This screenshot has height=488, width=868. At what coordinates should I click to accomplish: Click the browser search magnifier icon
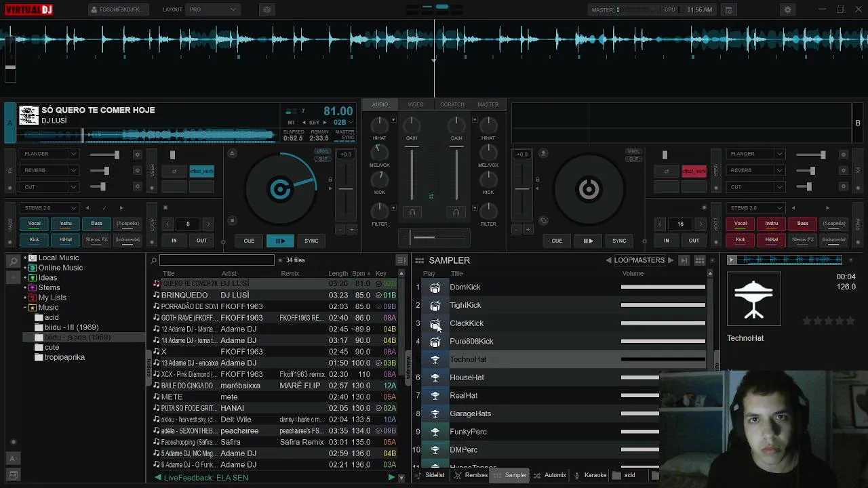coord(154,260)
